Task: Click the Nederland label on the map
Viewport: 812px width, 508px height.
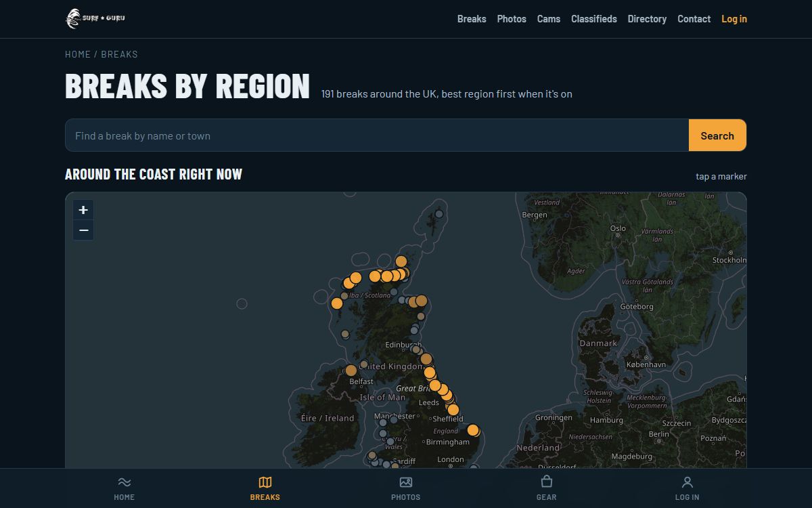Action: (x=538, y=448)
